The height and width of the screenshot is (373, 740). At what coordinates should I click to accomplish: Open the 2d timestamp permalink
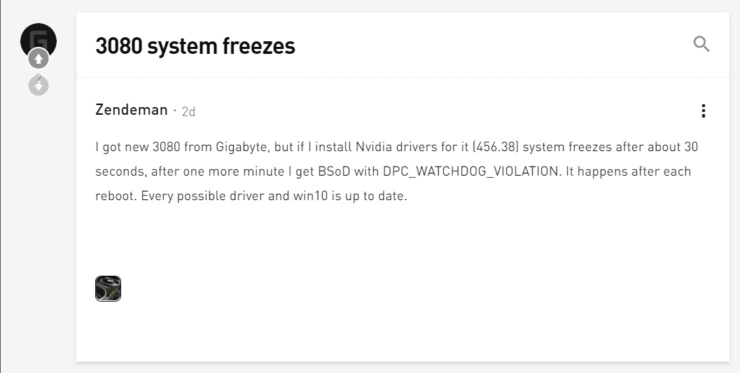[188, 111]
